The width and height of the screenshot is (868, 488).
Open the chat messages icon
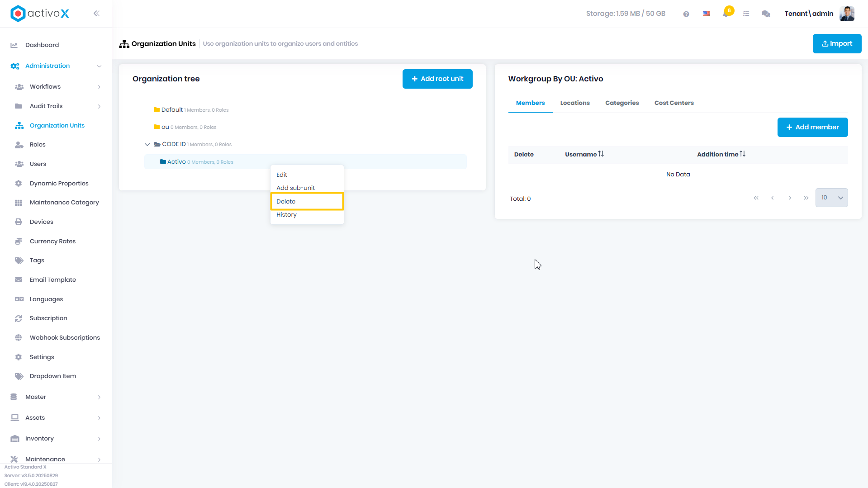[766, 14]
